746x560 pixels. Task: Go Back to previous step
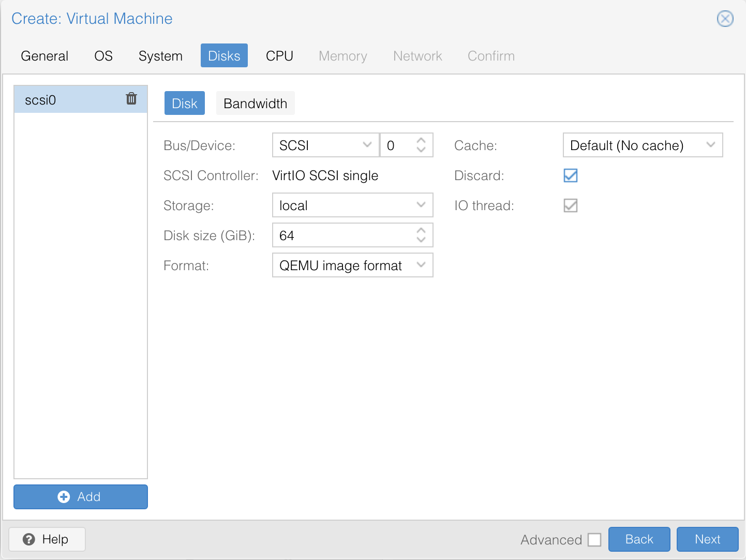(x=639, y=539)
